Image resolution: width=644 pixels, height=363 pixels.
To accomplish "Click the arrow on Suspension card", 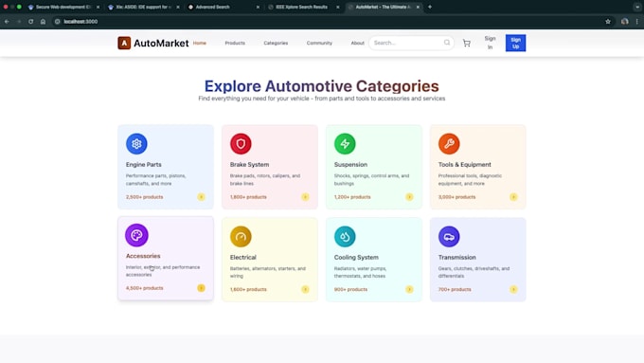I will point(409,197).
